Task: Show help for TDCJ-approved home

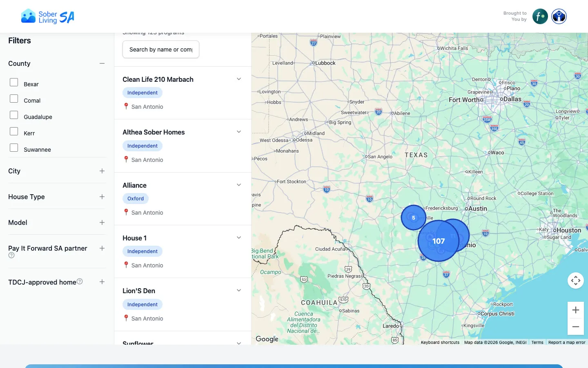Action: [80, 281]
